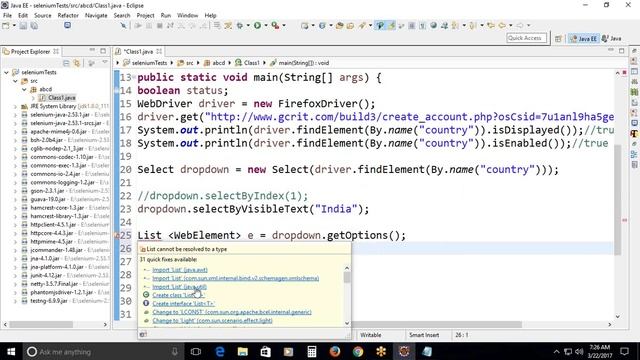This screenshot has height=360, width=640.
Task: Click the green Run button icon
Action: pyautogui.click(x=258, y=26)
